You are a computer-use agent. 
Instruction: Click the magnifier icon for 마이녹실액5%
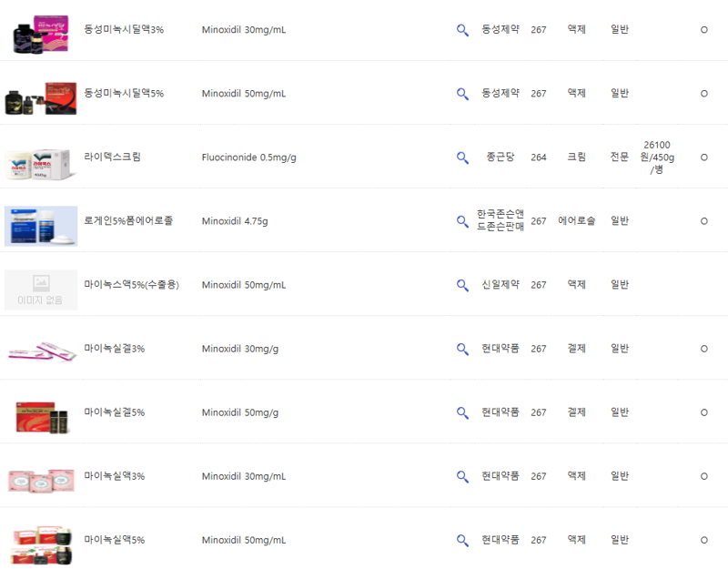click(461, 539)
